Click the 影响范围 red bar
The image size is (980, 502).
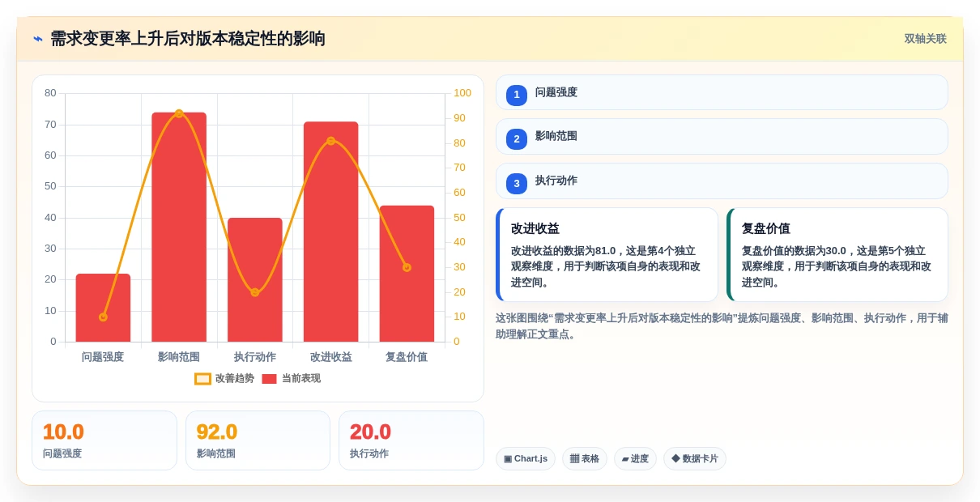coord(179,227)
